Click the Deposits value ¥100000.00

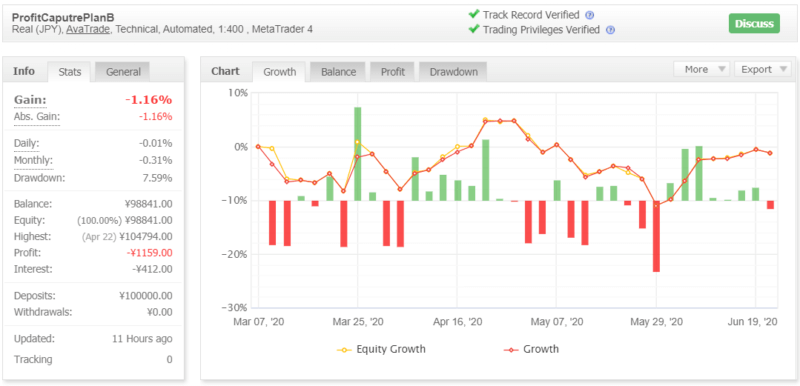pos(145,296)
